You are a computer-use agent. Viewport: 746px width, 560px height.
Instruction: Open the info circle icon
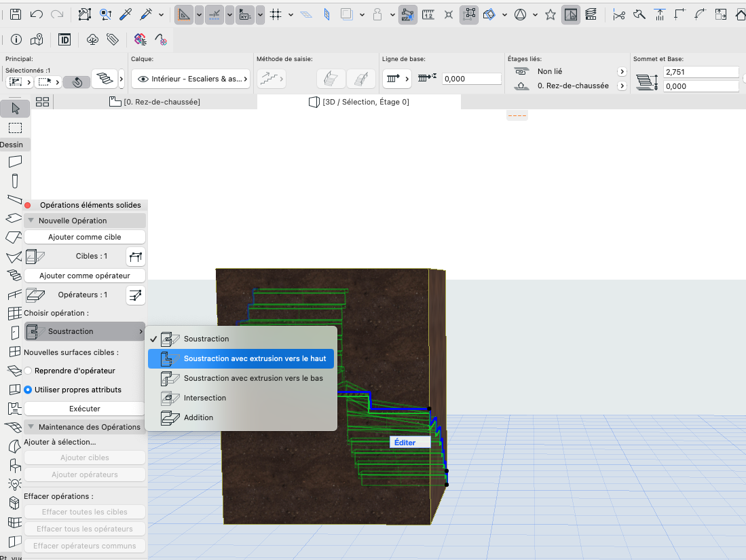[x=16, y=39]
